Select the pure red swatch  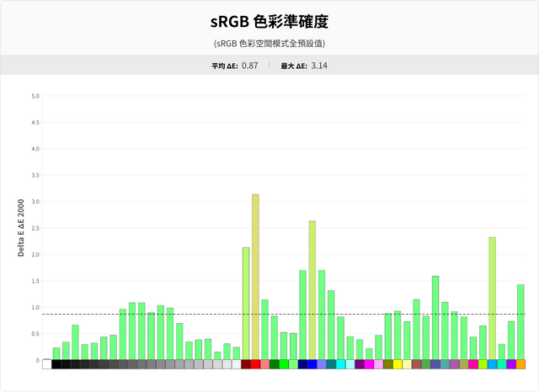[x=255, y=364]
